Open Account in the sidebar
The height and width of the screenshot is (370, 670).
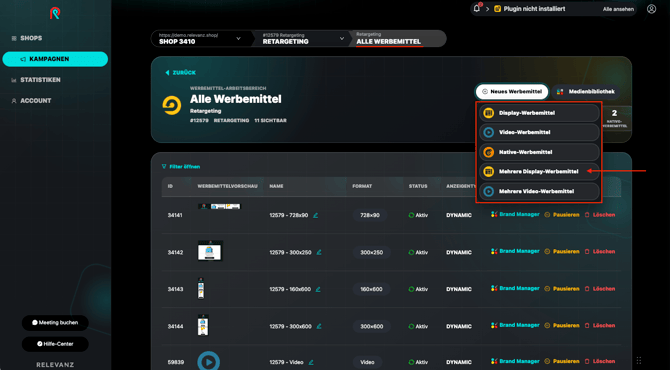click(31, 101)
